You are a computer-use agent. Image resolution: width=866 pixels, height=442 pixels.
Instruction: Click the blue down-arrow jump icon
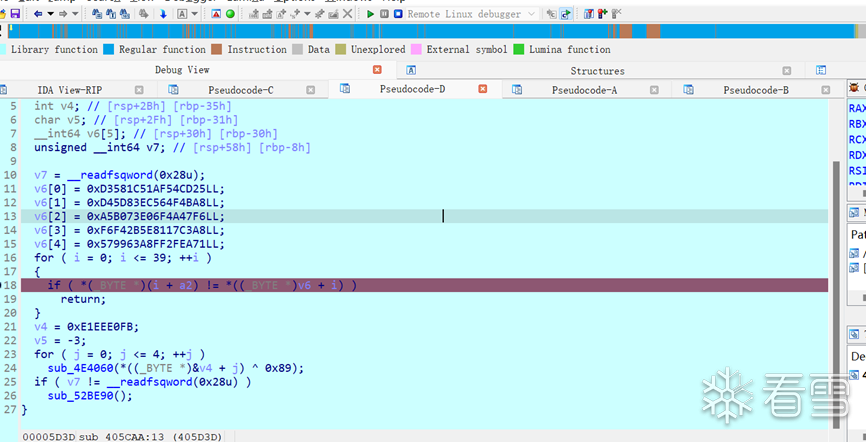tap(163, 14)
